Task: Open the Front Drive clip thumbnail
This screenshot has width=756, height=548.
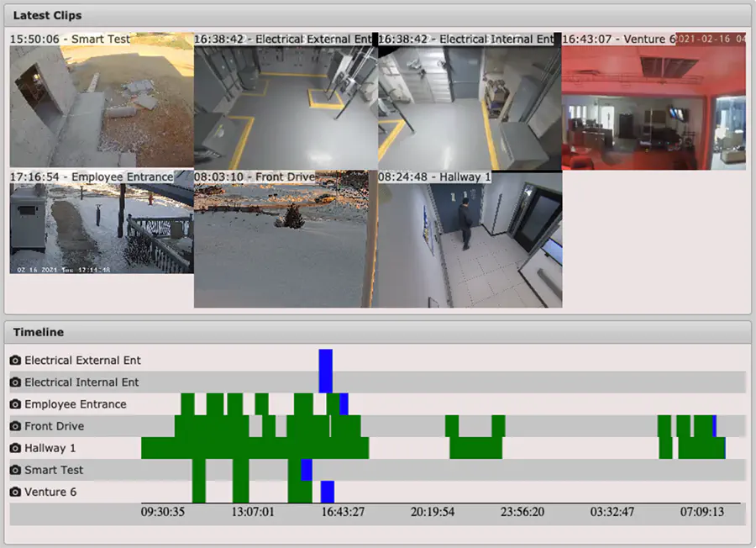Action: (286, 239)
